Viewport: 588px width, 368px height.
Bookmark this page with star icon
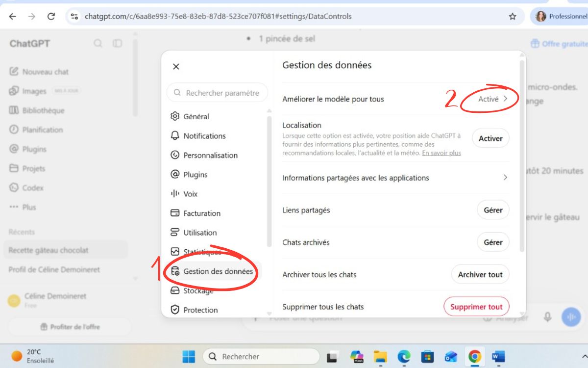(x=513, y=16)
